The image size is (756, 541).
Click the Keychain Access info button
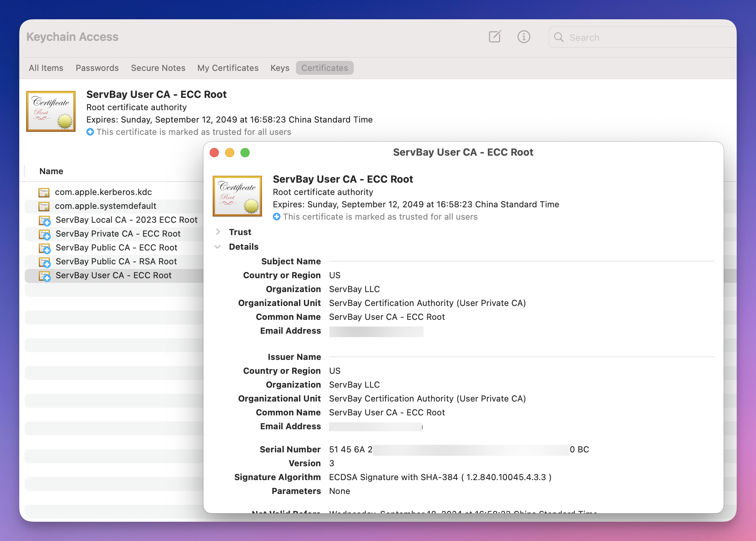(x=523, y=36)
